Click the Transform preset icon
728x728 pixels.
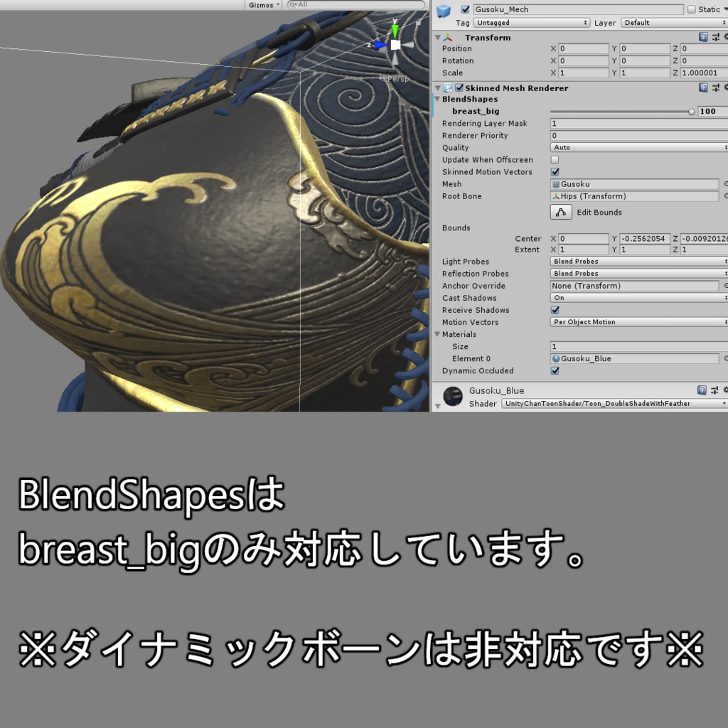(717, 37)
